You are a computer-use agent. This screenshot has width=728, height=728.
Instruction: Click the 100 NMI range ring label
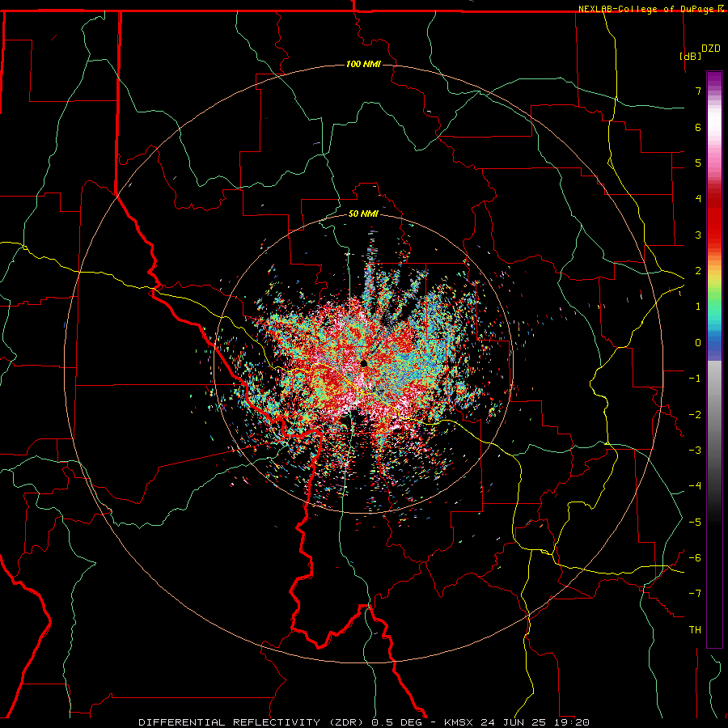(363, 64)
